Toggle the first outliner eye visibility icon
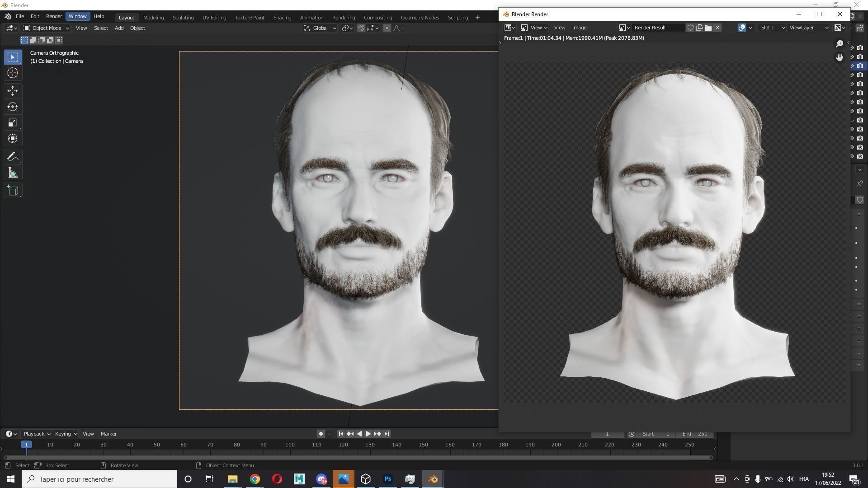Viewport: 868px width, 488px height. click(x=852, y=48)
